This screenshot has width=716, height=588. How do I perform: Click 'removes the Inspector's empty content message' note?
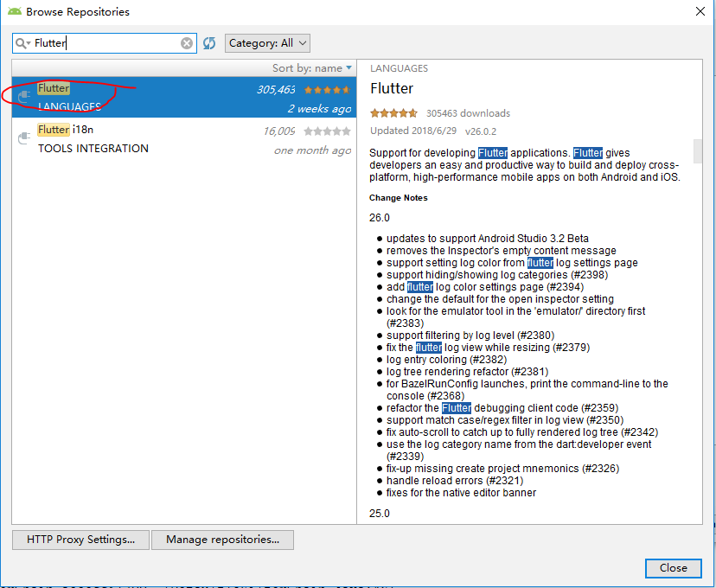tap(502, 251)
